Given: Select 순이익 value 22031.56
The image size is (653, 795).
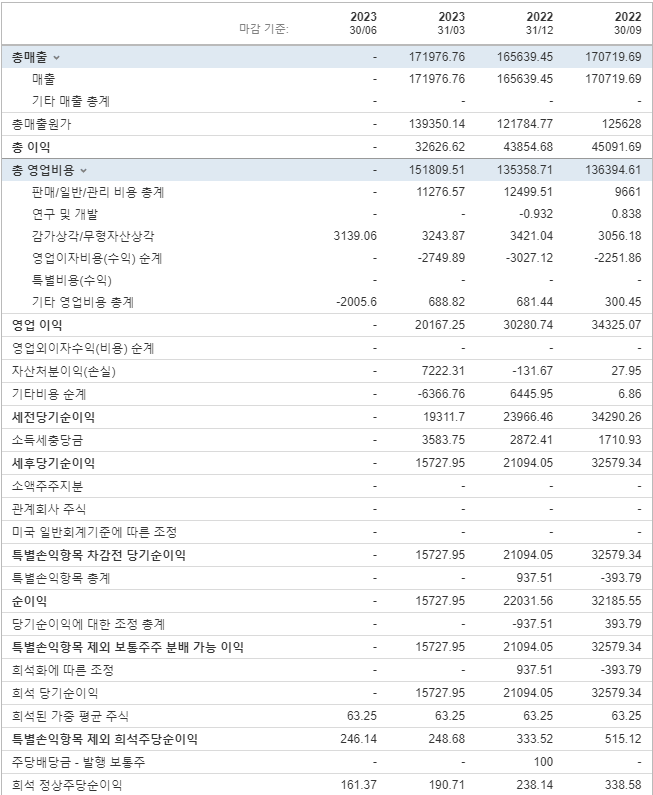Looking at the screenshot, I should [528, 601].
